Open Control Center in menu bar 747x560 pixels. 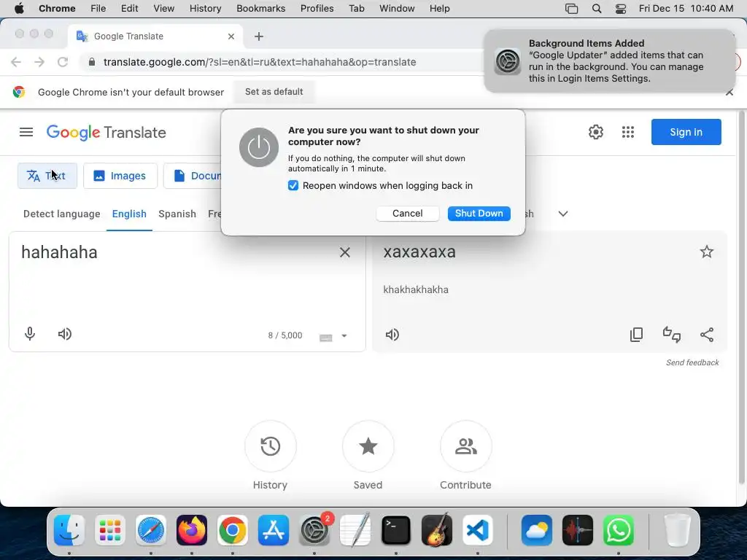(x=620, y=9)
